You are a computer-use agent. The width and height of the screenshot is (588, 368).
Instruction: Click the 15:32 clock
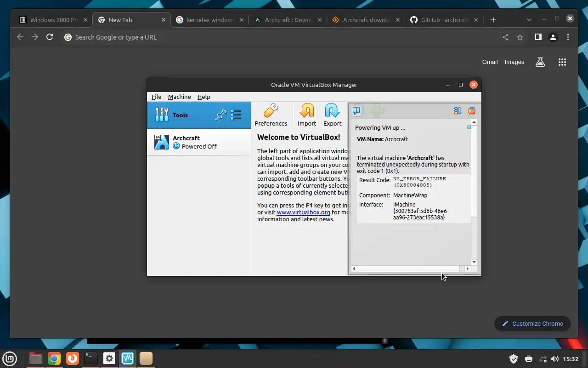point(571,359)
